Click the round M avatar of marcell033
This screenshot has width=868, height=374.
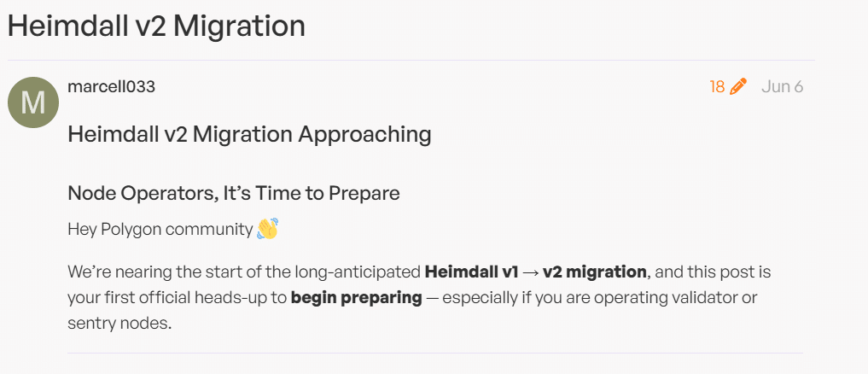pyautogui.click(x=33, y=102)
